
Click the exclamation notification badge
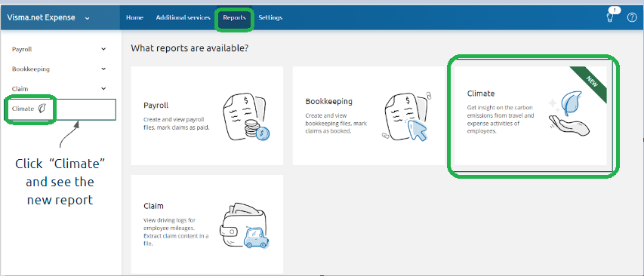pyautogui.click(x=615, y=11)
